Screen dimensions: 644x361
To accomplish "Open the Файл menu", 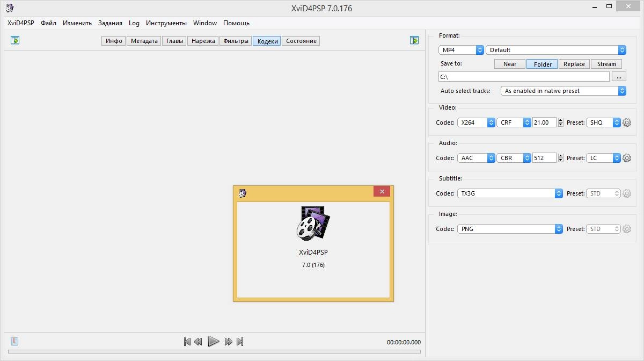I will point(48,23).
